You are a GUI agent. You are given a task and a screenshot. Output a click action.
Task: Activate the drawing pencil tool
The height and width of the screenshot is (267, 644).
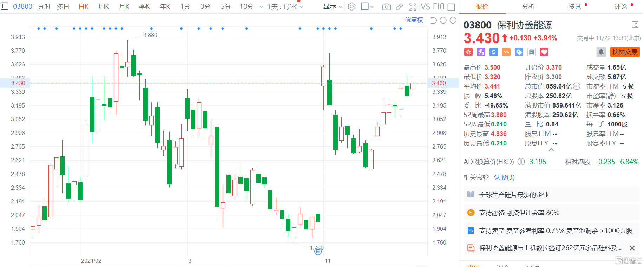point(400,7)
